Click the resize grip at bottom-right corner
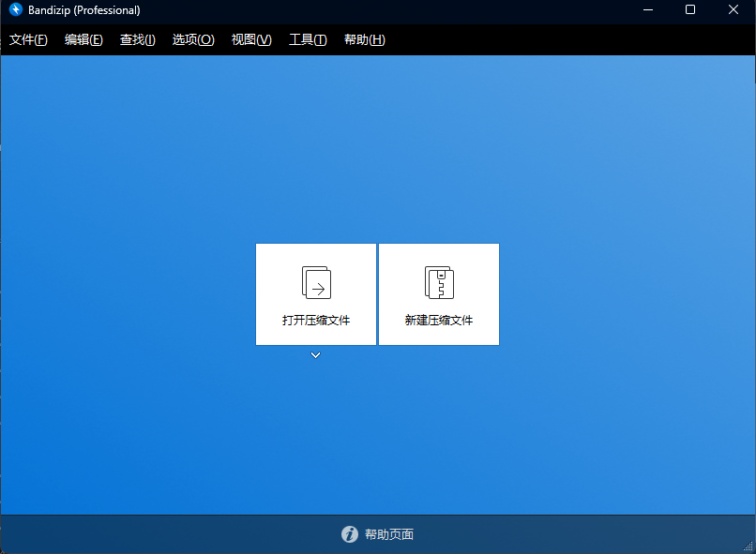The height and width of the screenshot is (554, 756). [x=749, y=547]
